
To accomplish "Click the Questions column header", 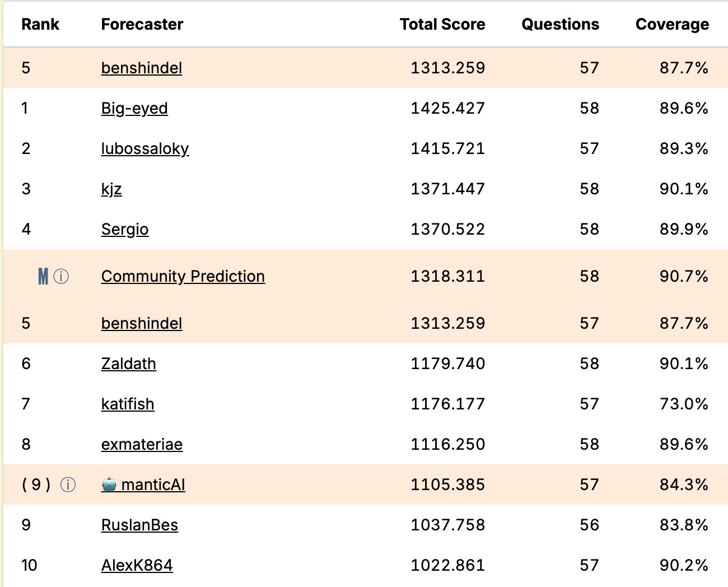I will 560,24.
